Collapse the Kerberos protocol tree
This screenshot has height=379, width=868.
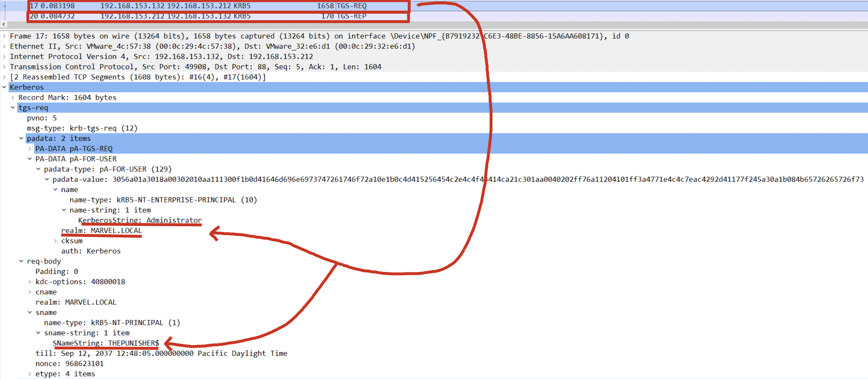pos(4,87)
